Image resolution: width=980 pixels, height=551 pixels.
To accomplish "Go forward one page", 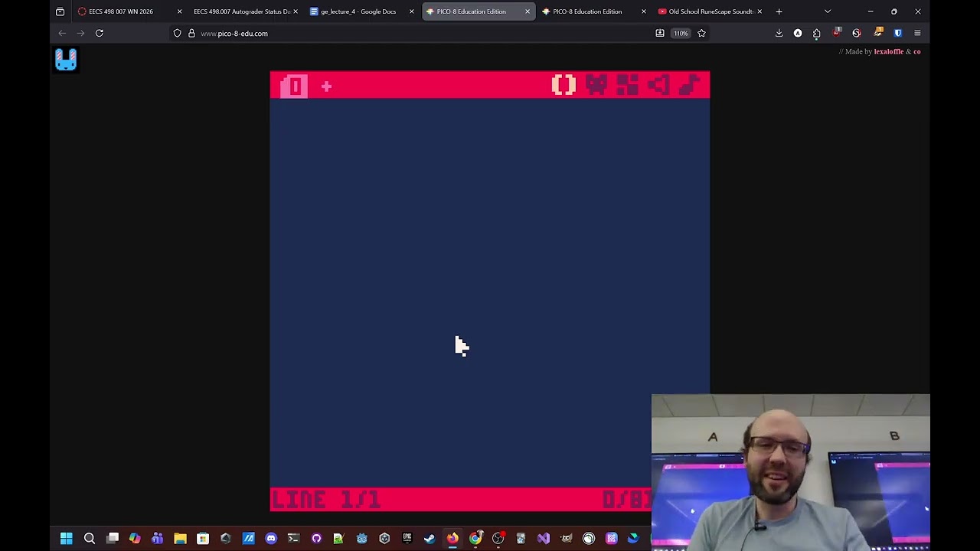I will tap(80, 33).
